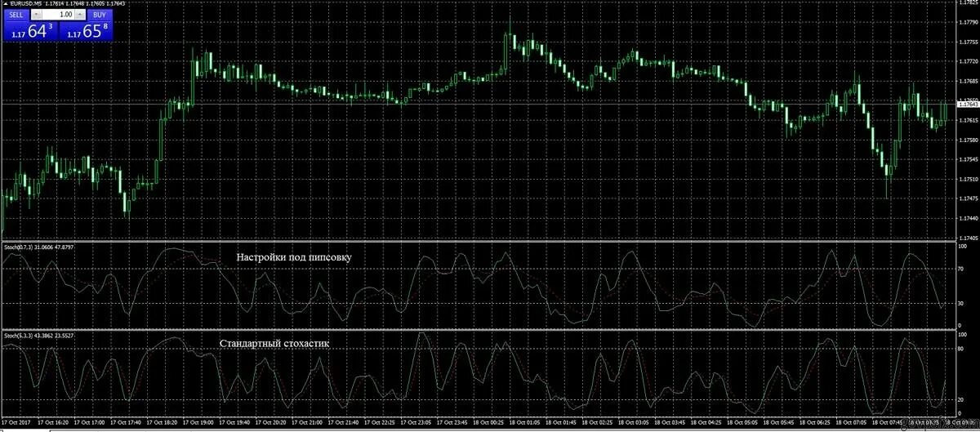Click the 1.17720 price axis label
The width and height of the screenshot is (980, 432).
click(967, 61)
